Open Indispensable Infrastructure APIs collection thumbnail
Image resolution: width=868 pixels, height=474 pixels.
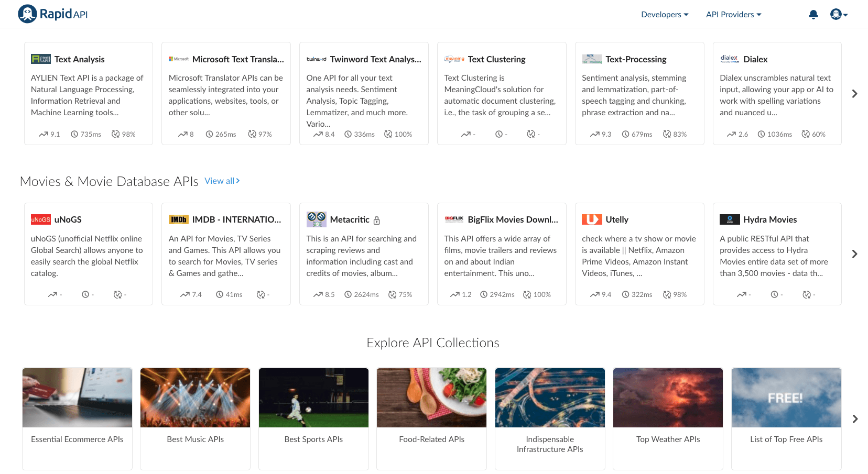[550, 398]
